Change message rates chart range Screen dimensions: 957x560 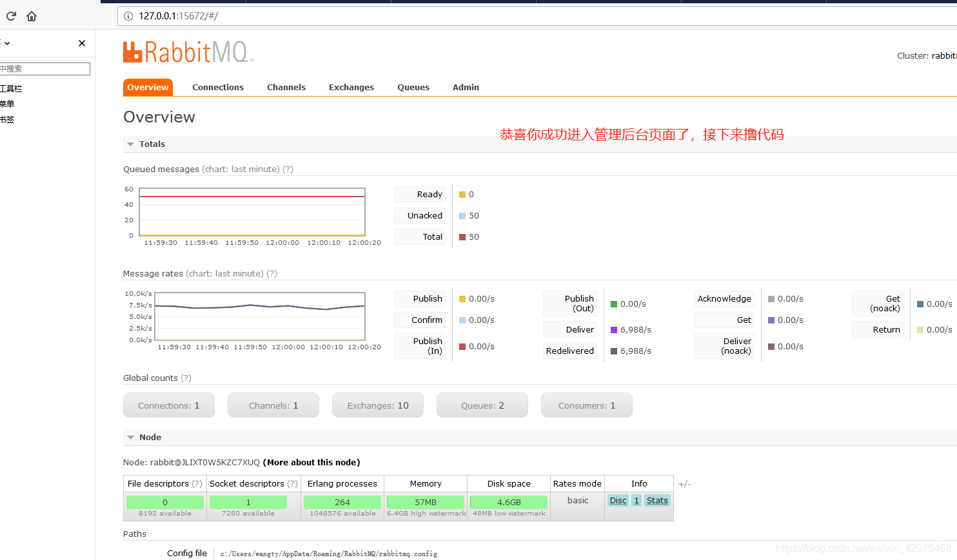(x=225, y=274)
